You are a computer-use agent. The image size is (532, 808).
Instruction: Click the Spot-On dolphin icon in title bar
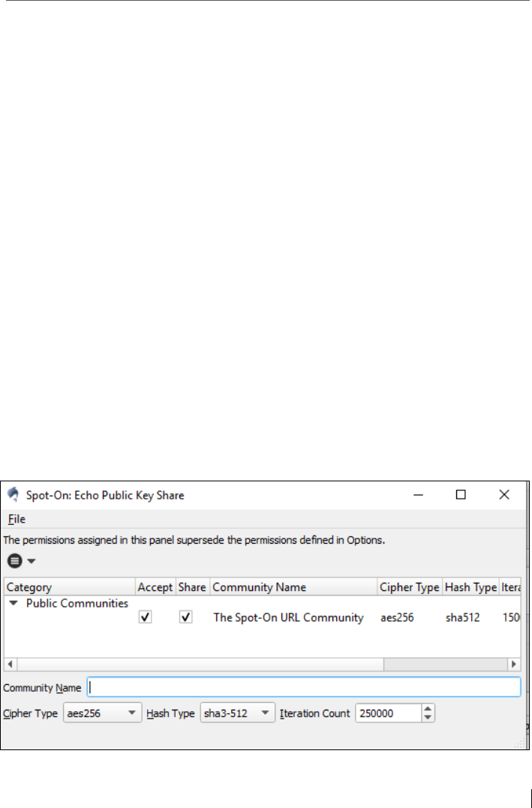(13, 495)
